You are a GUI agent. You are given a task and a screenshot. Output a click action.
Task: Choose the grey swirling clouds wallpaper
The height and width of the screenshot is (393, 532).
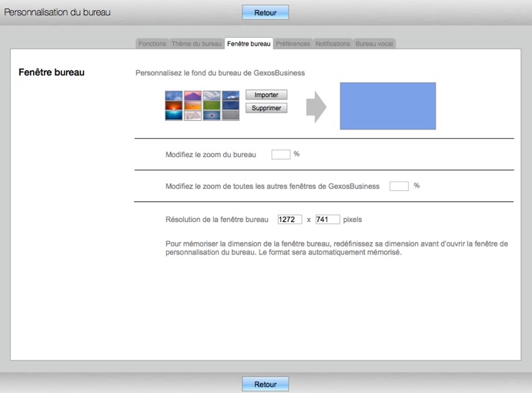tap(212, 96)
